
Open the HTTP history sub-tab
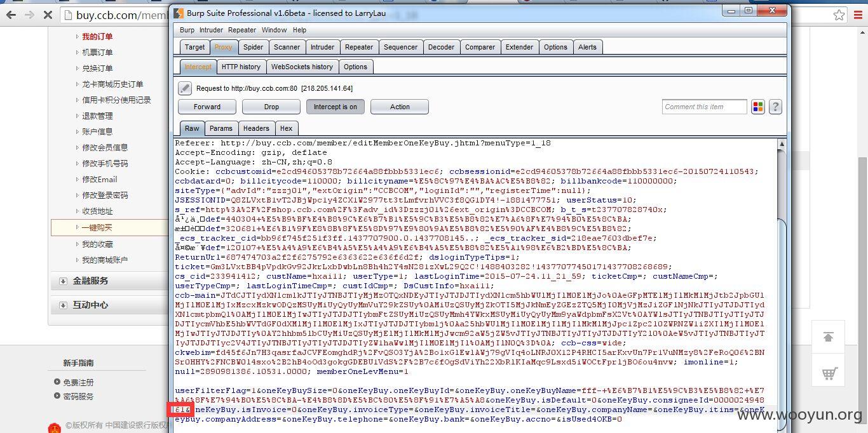tap(241, 67)
